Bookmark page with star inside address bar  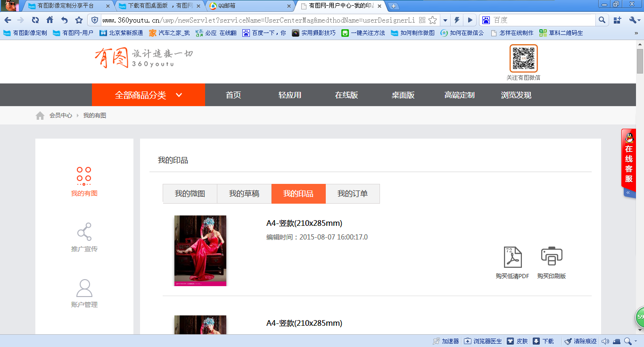pos(432,20)
